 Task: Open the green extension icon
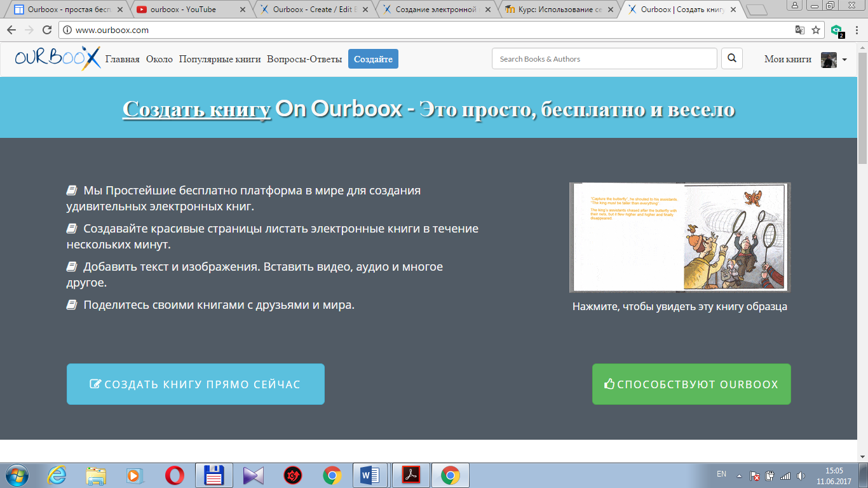(x=837, y=30)
